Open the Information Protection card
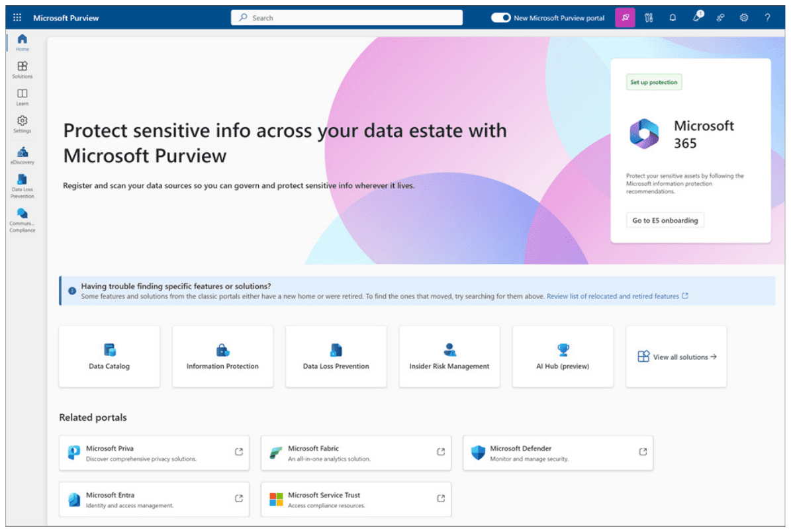This screenshot has width=791, height=532. [222, 357]
